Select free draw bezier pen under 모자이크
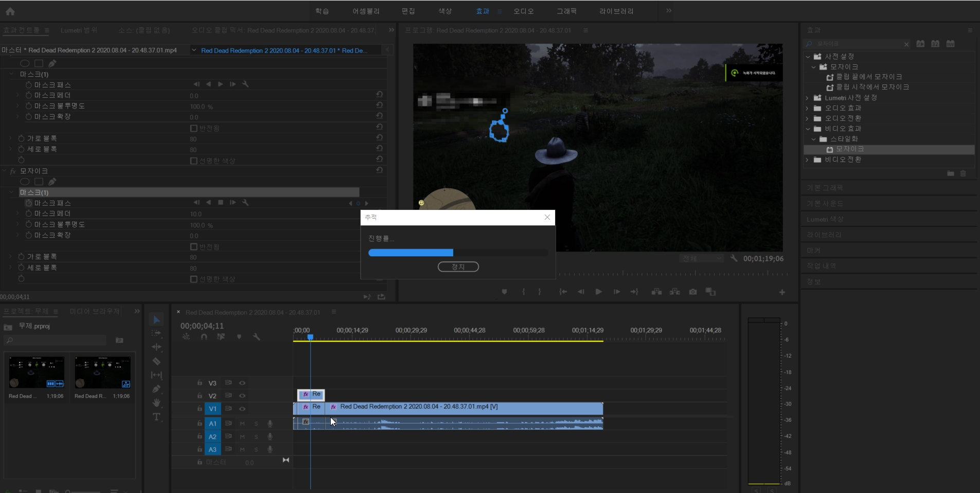The image size is (980, 493). click(x=52, y=182)
